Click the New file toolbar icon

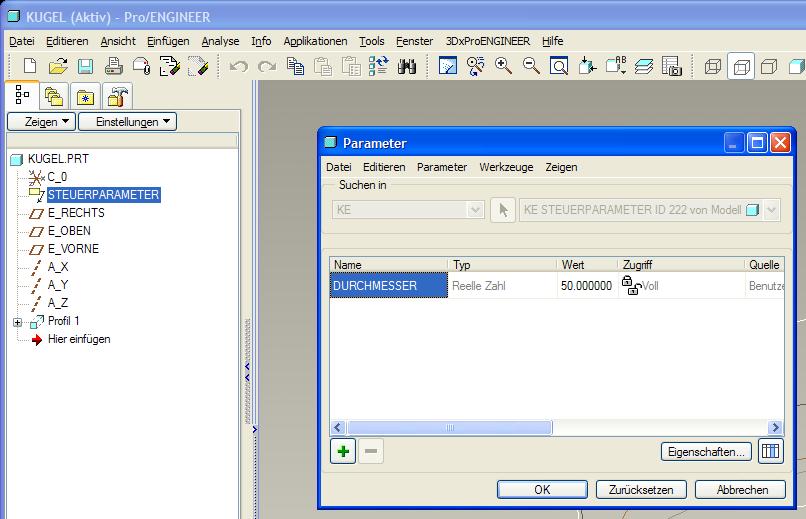click(x=30, y=66)
